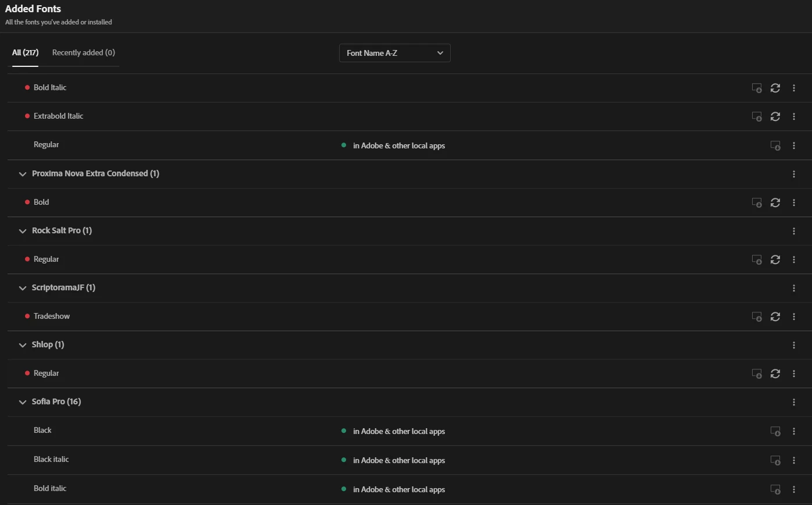Click install icon on Sofia Pro Black row
Viewport: 812px width, 505px height.
[775, 432]
